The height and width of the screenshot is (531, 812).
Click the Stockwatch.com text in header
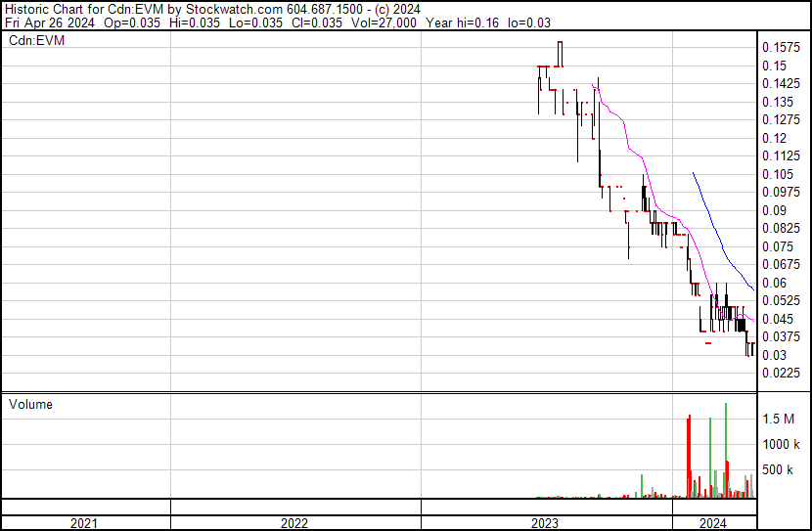231,8
